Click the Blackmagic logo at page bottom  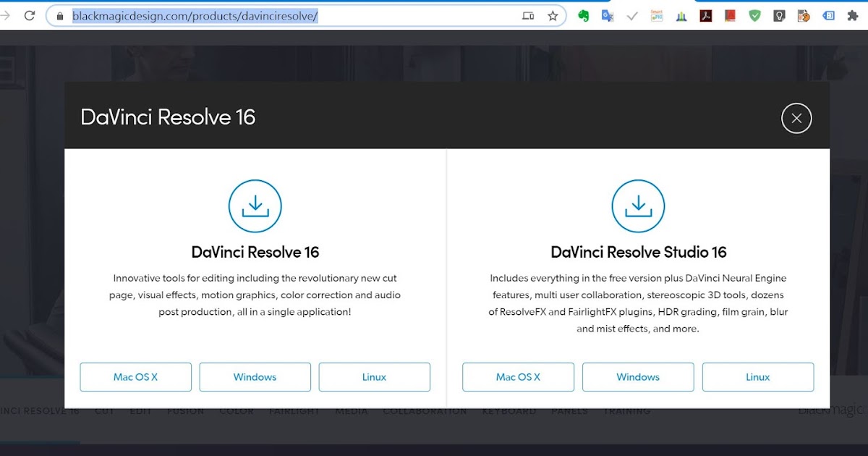832,411
